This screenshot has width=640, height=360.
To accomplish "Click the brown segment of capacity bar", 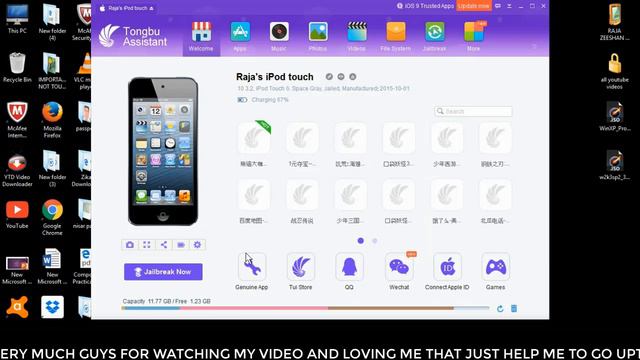I will point(391,308).
